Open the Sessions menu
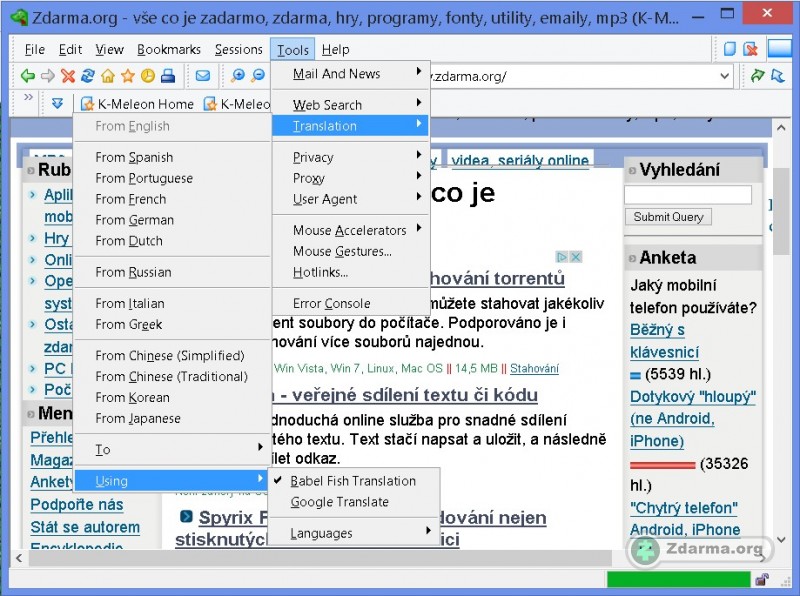Image resolution: width=800 pixels, height=596 pixels. 239,49
